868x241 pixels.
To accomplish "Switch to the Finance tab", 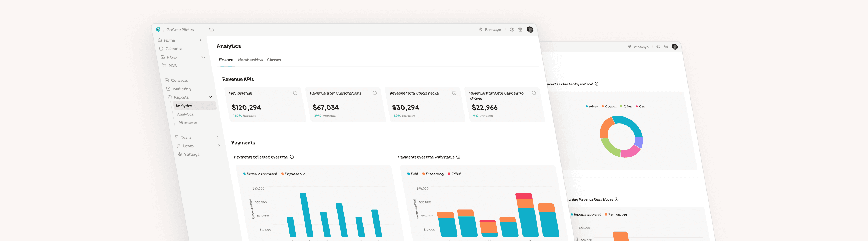I will pos(226,60).
